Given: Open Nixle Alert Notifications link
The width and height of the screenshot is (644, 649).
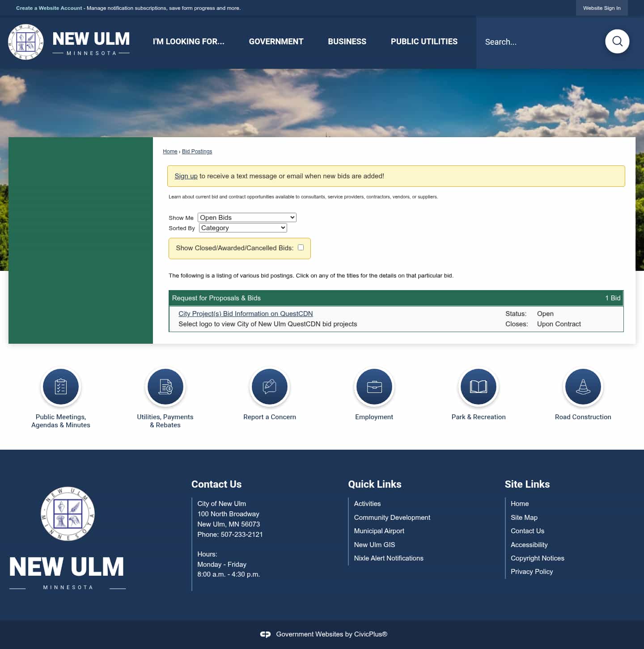Looking at the screenshot, I should point(389,558).
